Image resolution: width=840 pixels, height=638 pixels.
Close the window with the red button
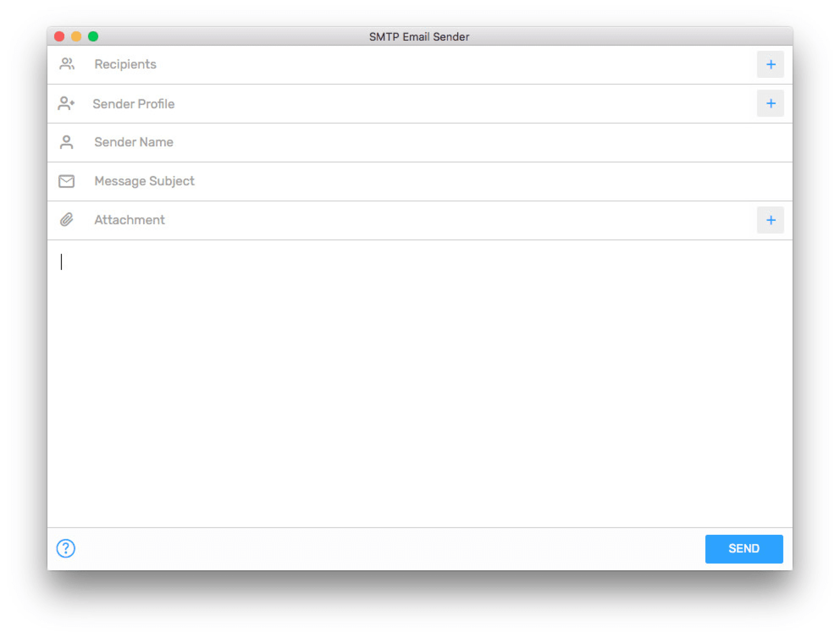[59, 36]
